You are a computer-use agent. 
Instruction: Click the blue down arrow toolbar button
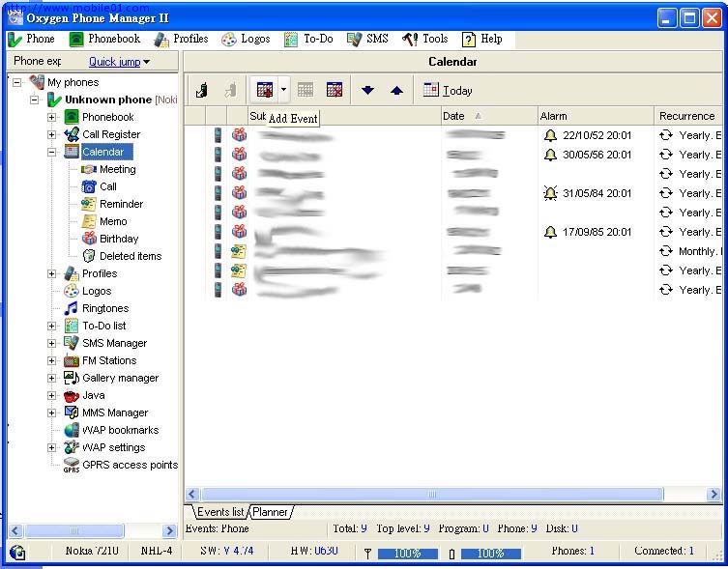click(x=367, y=90)
